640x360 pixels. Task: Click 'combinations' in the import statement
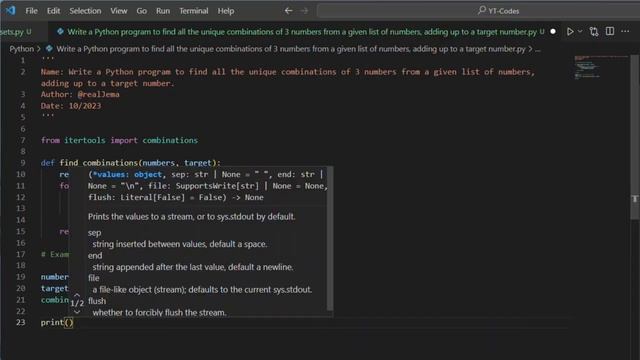click(x=170, y=140)
